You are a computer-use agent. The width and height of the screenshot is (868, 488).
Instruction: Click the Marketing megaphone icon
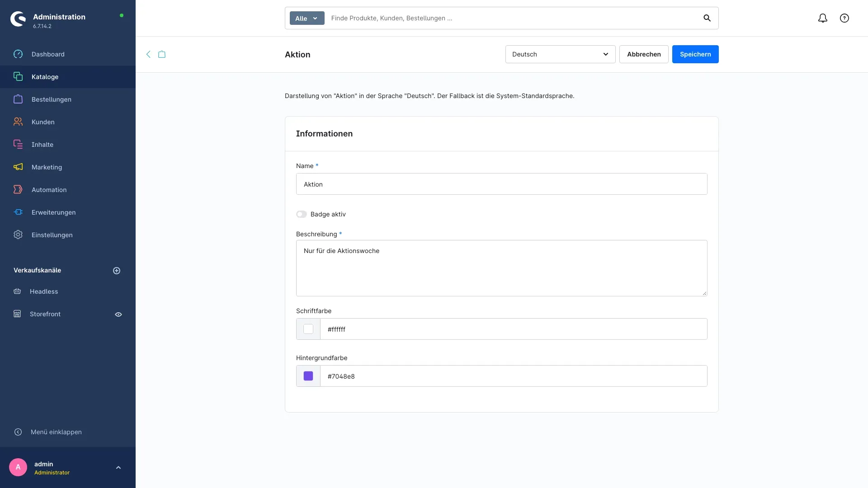pos(18,167)
